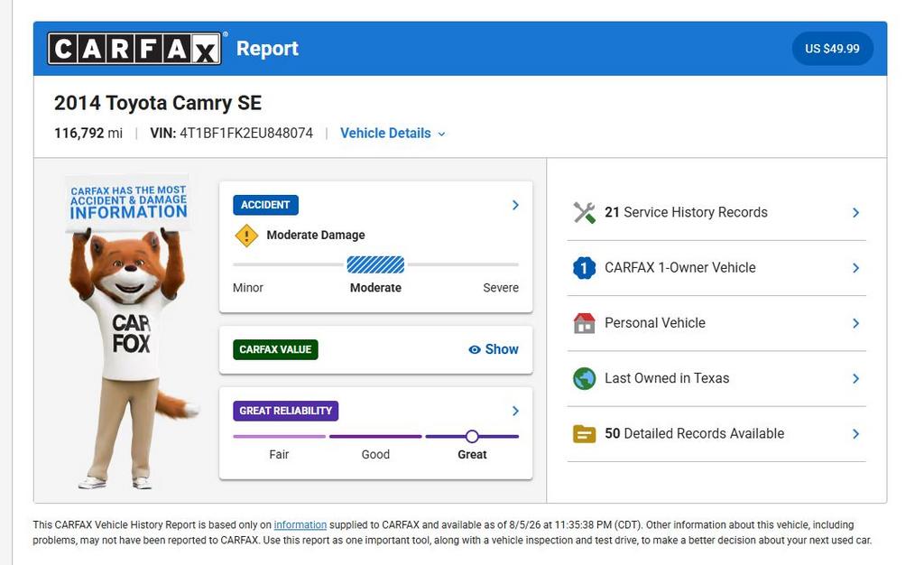Expand the Personal Vehicle chevron

(855, 323)
